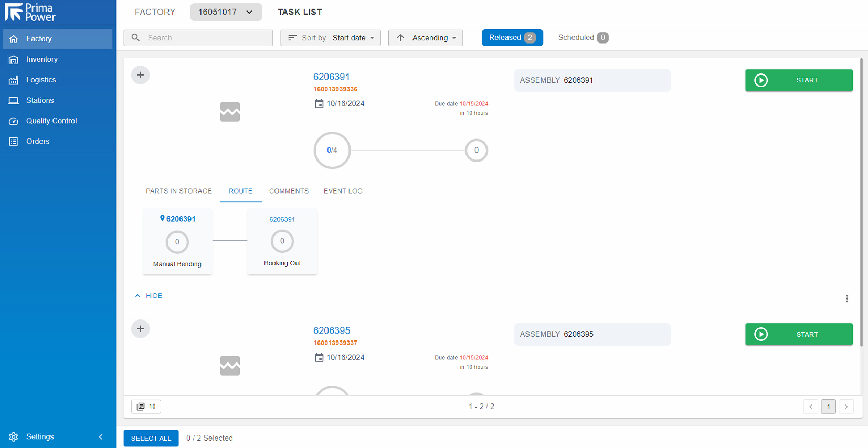Open Inventory from the sidebar
The height and width of the screenshot is (448, 868).
click(42, 59)
